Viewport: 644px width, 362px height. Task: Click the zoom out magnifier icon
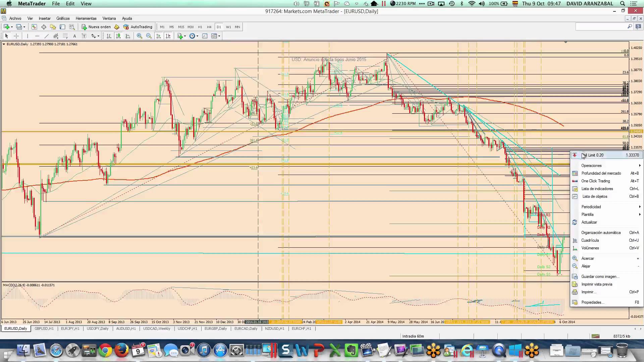click(x=149, y=36)
